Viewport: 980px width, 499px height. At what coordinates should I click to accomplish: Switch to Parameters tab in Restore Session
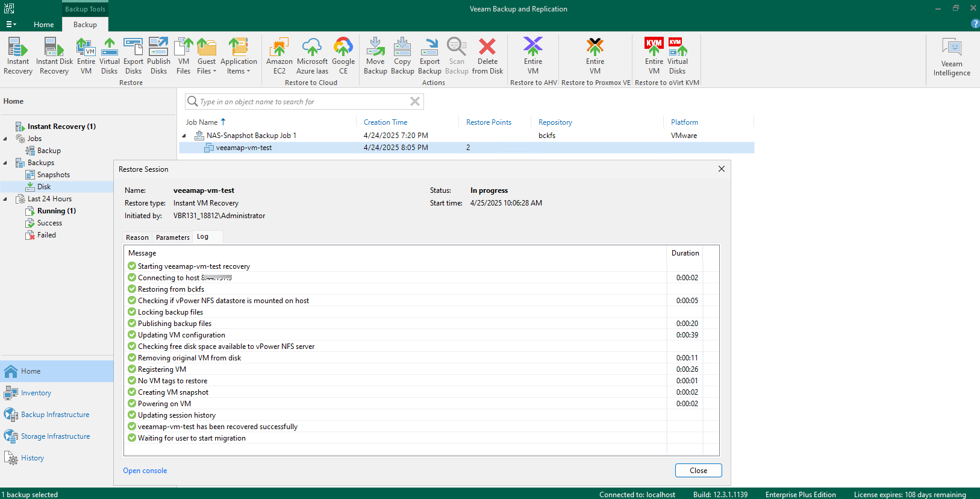pos(172,237)
